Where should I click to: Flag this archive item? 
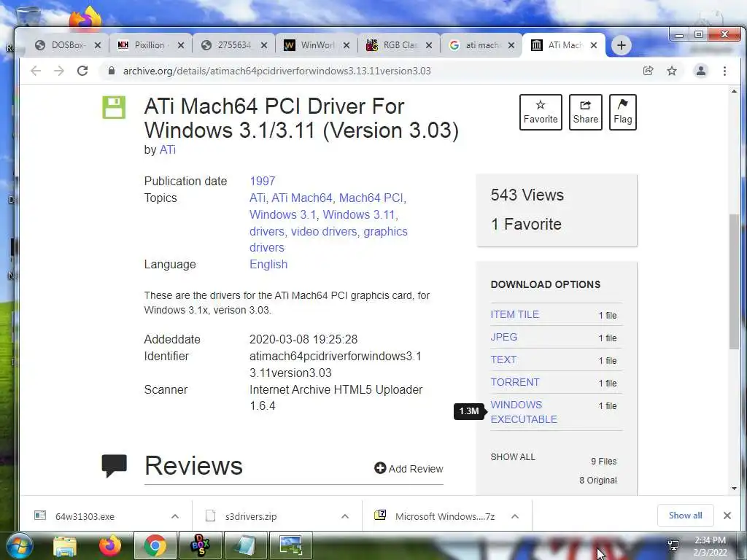click(x=623, y=112)
